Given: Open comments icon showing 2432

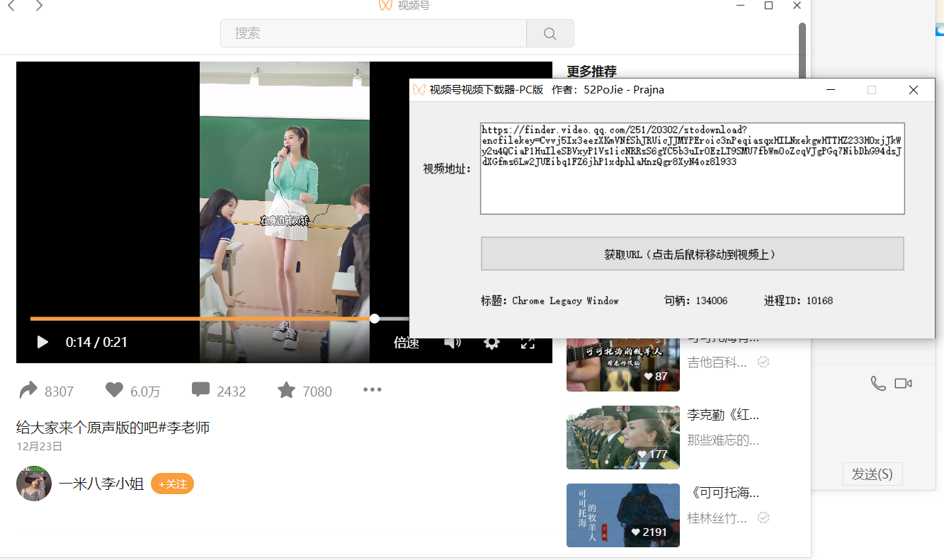Looking at the screenshot, I should pyautogui.click(x=200, y=391).
